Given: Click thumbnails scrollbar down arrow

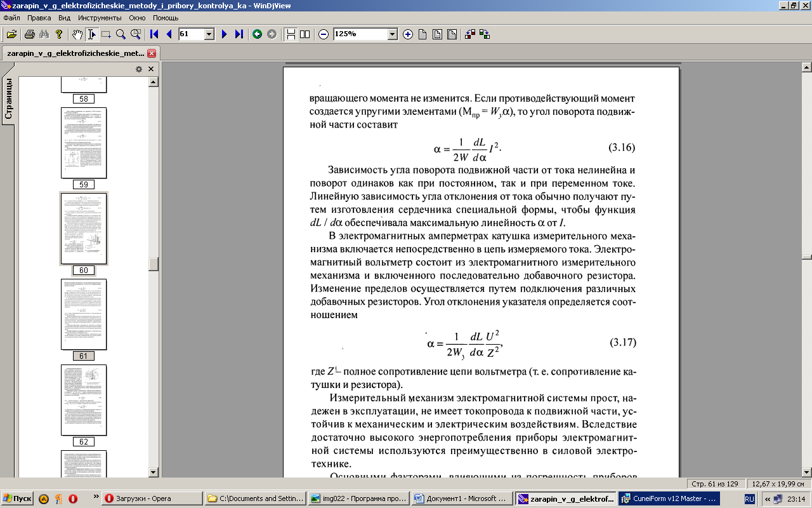Looking at the screenshot, I should coord(153,472).
